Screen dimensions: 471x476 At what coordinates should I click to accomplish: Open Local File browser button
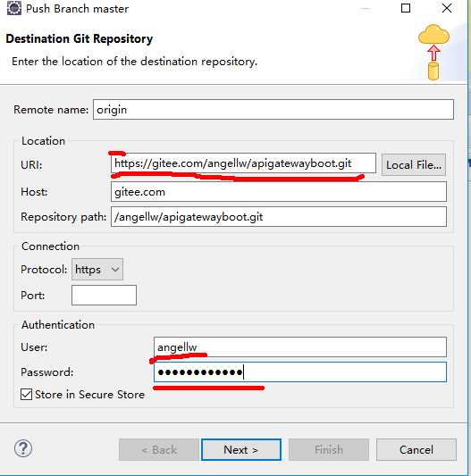pos(414,165)
